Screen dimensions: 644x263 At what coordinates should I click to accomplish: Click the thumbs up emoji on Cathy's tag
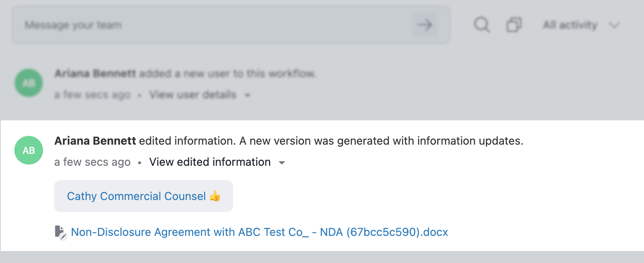coord(215,196)
